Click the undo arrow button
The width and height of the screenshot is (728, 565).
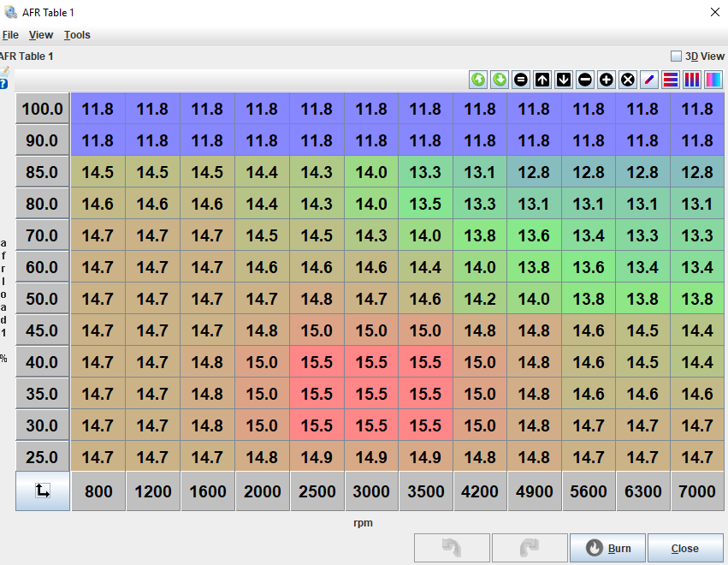pyautogui.click(x=452, y=548)
